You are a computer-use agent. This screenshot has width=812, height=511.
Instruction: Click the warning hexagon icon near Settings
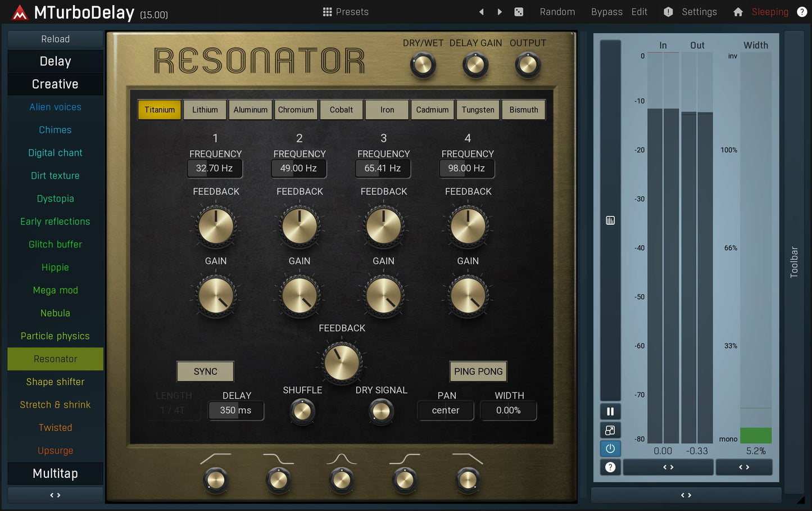coord(668,11)
